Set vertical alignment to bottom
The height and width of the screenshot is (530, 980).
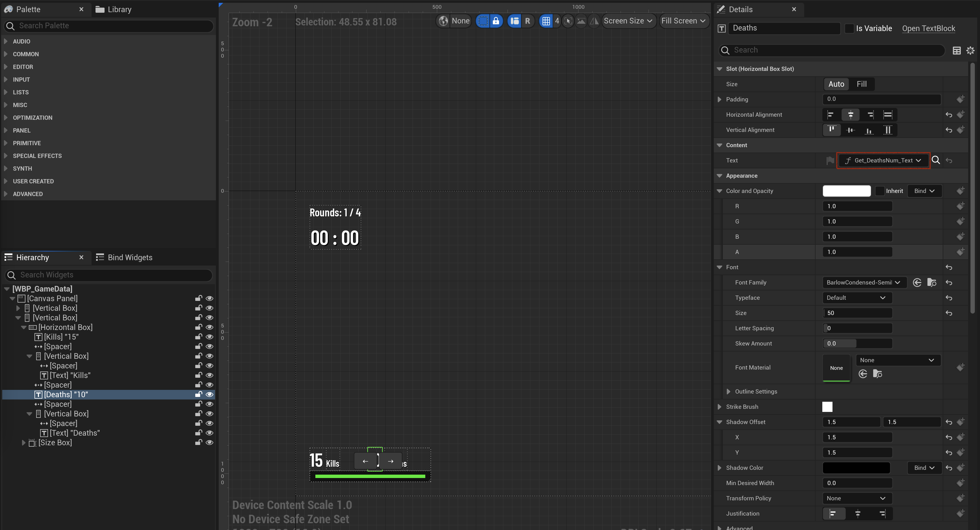(x=869, y=130)
